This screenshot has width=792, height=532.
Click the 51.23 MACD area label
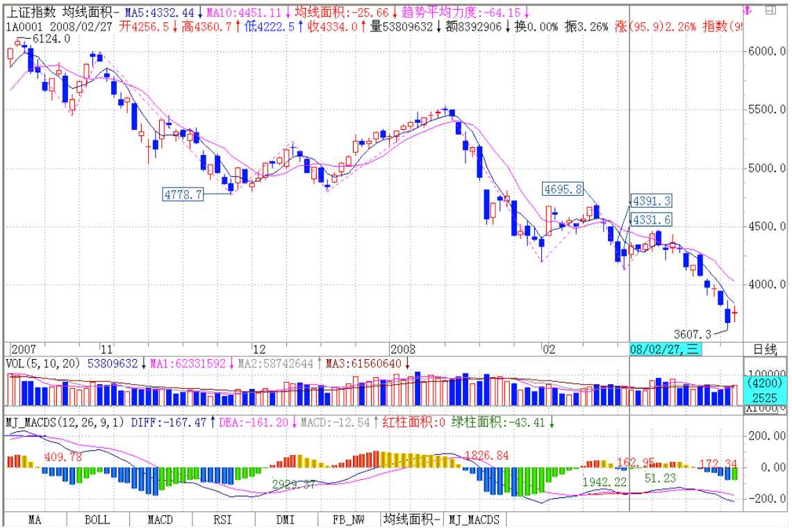pos(660,478)
